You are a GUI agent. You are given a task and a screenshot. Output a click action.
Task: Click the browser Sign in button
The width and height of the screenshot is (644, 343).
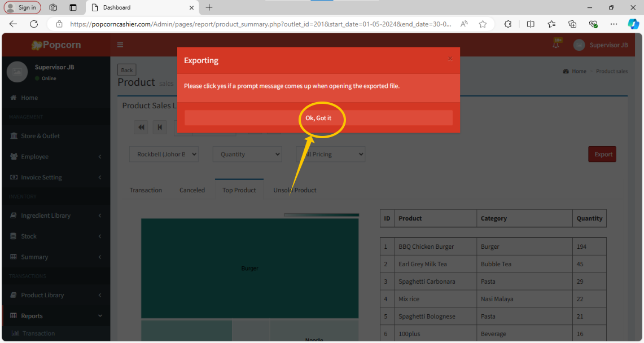[22, 7]
